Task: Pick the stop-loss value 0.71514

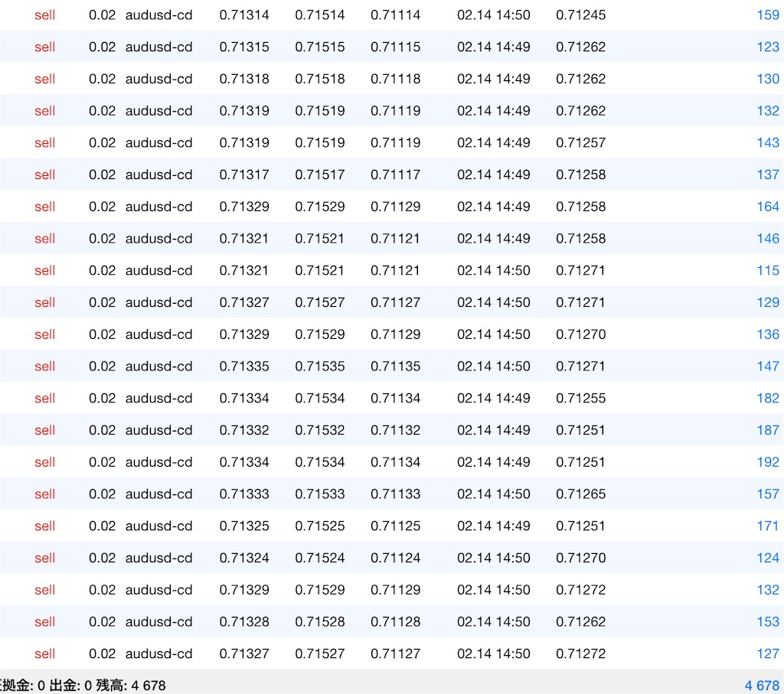Action: [320, 15]
